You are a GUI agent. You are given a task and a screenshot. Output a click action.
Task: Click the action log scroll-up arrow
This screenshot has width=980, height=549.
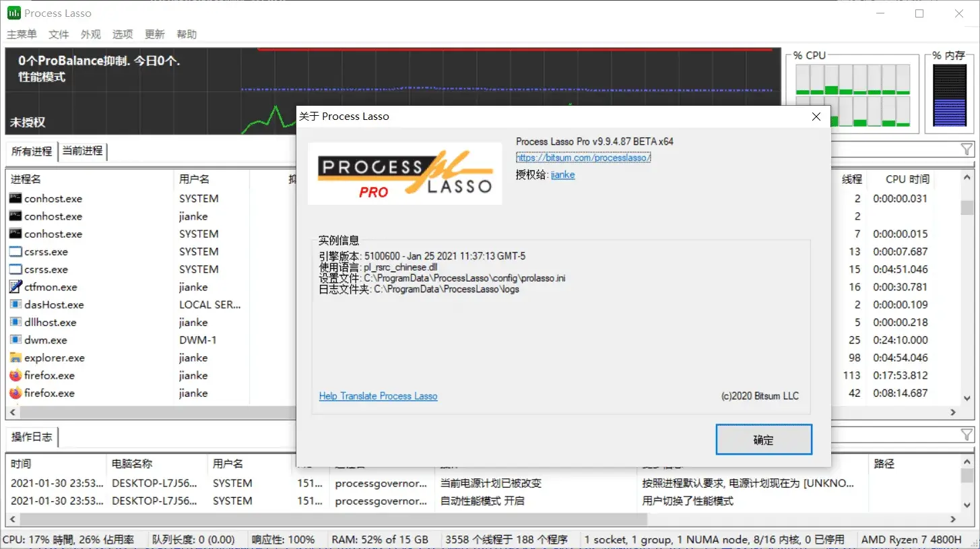tap(967, 463)
